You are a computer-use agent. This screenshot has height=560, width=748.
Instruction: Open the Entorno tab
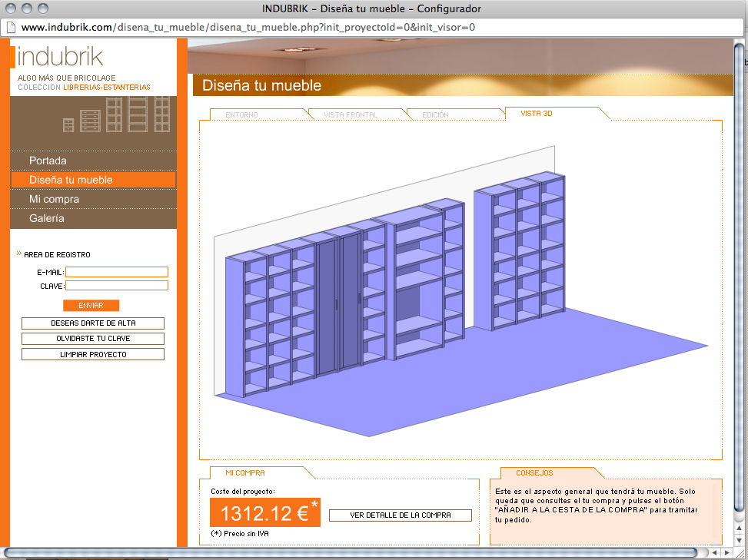(241, 115)
